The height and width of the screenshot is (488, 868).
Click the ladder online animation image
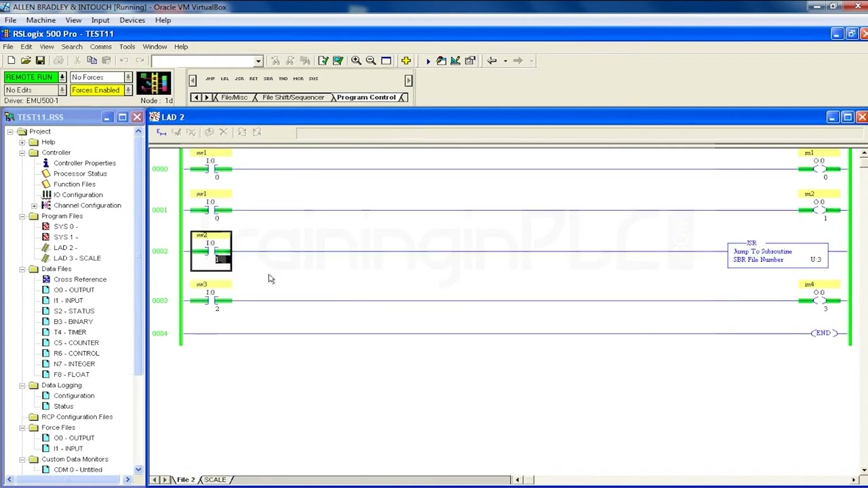[154, 83]
